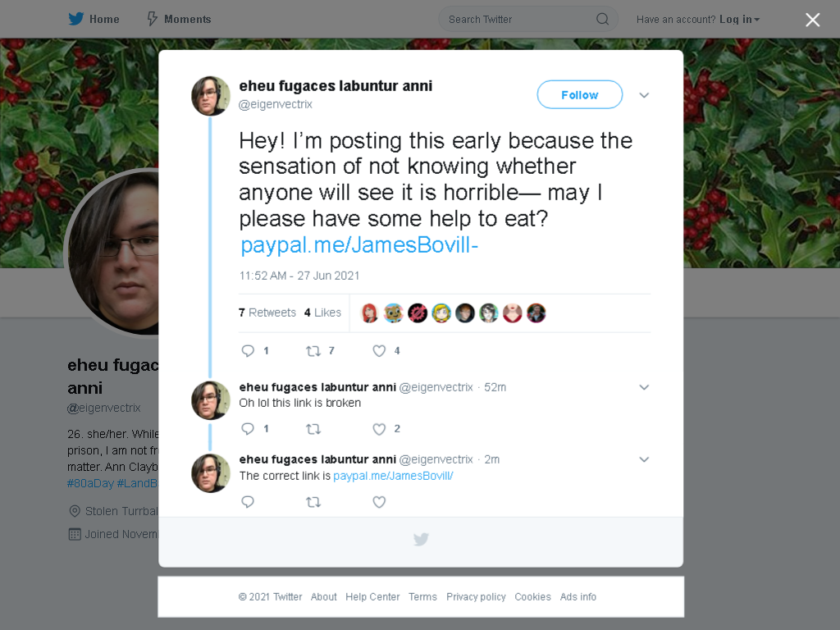Open the paypal.me/JamesBovill/ corrected link

393,476
